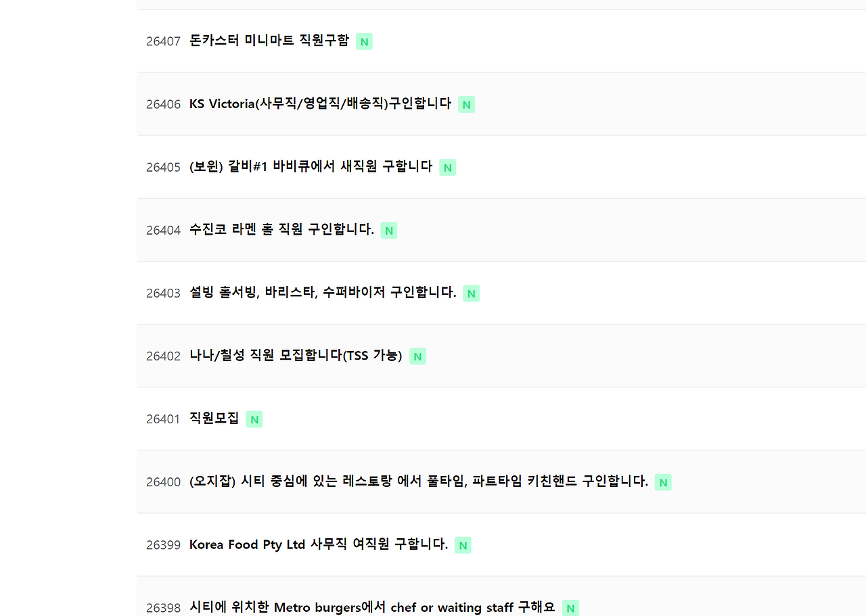Click the N icon beside 직원모집
The width and height of the screenshot is (866, 616).
tap(254, 419)
